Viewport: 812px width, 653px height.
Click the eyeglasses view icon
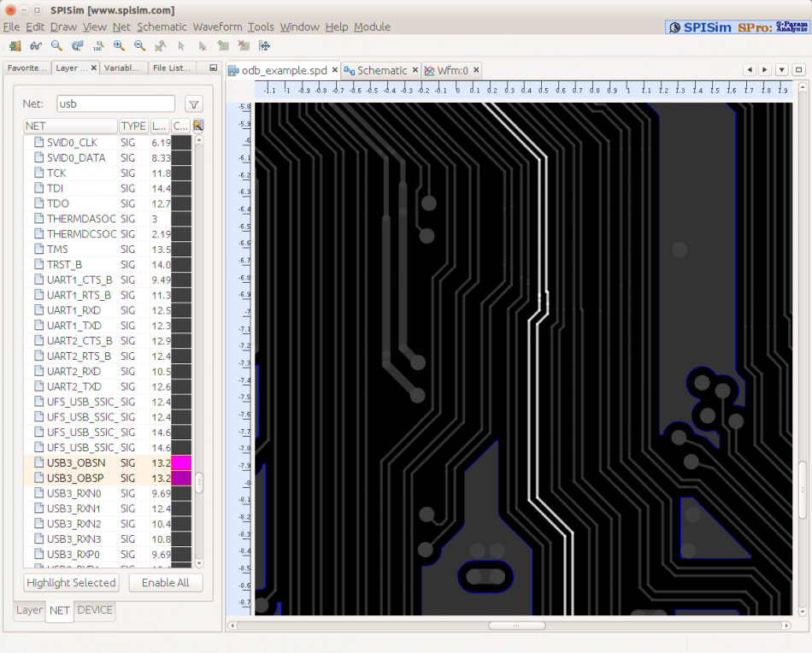tap(36, 45)
